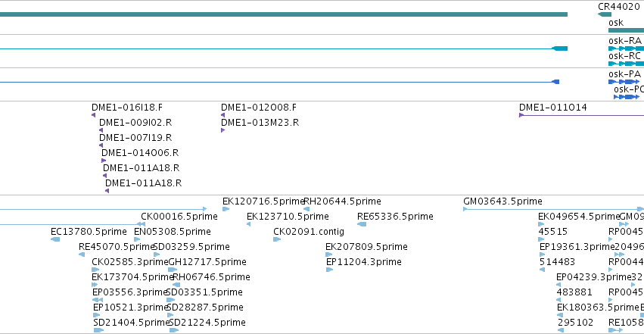Click the DME1-014O06.R arrowhead marker
This screenshot has width=644, height=334.
[x=104, y=161]
